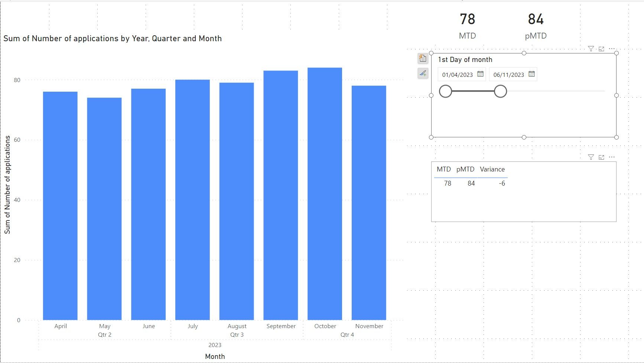Select the pMTD card showing 84
The height and width of the screenshot is (363, 644).
(536, 26)
